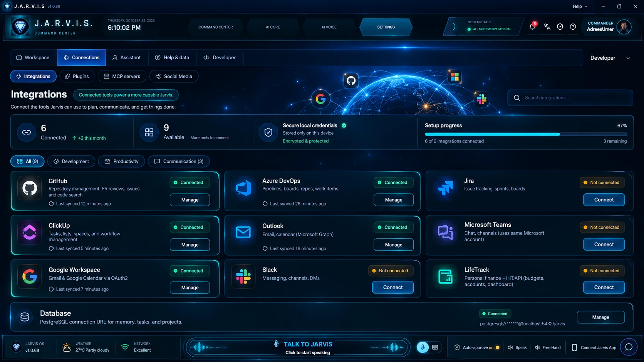Open the Plugins sub-tab

click(77, 76)
